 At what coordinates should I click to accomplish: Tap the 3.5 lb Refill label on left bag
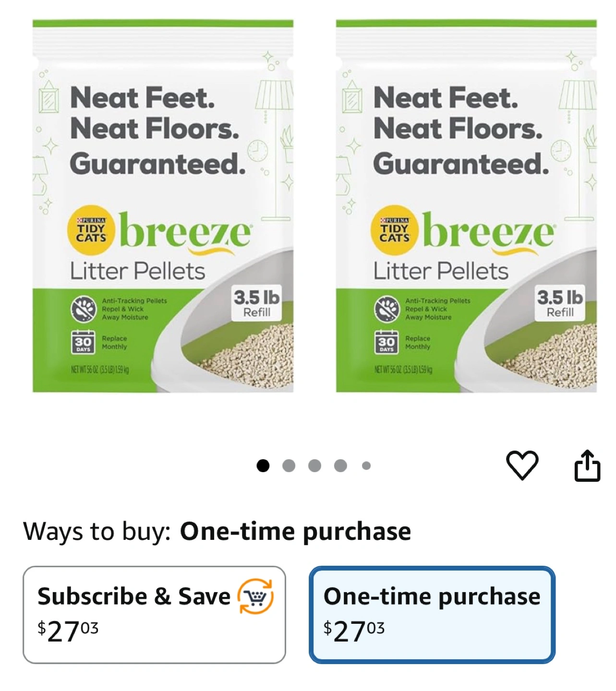(x=257, y=303)
